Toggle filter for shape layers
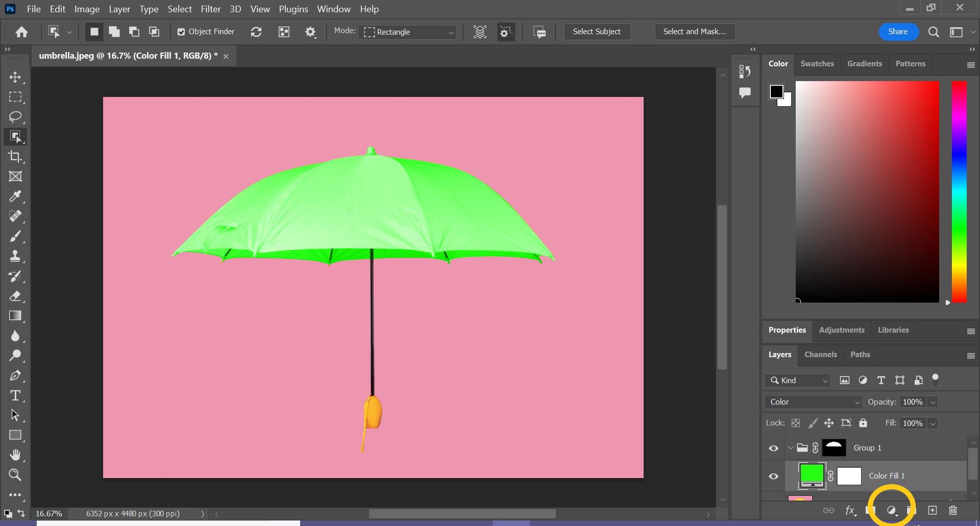The image size is (980, 526). [900, 381]
